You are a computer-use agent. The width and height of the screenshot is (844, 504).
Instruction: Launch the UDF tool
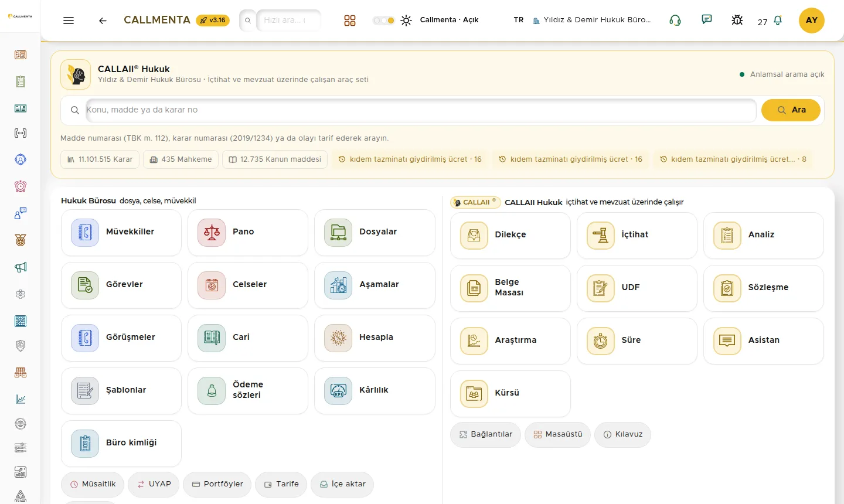click(637, 288)
